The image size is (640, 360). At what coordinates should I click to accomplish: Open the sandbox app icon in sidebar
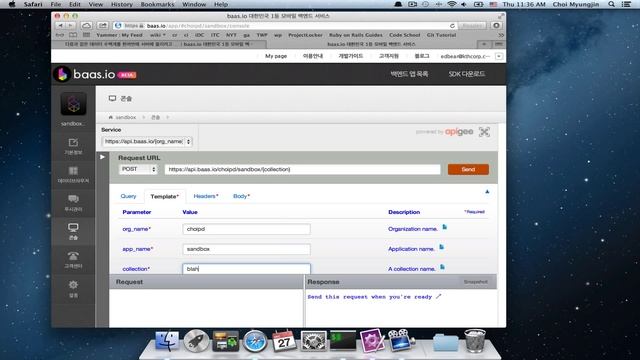(73, 104)
